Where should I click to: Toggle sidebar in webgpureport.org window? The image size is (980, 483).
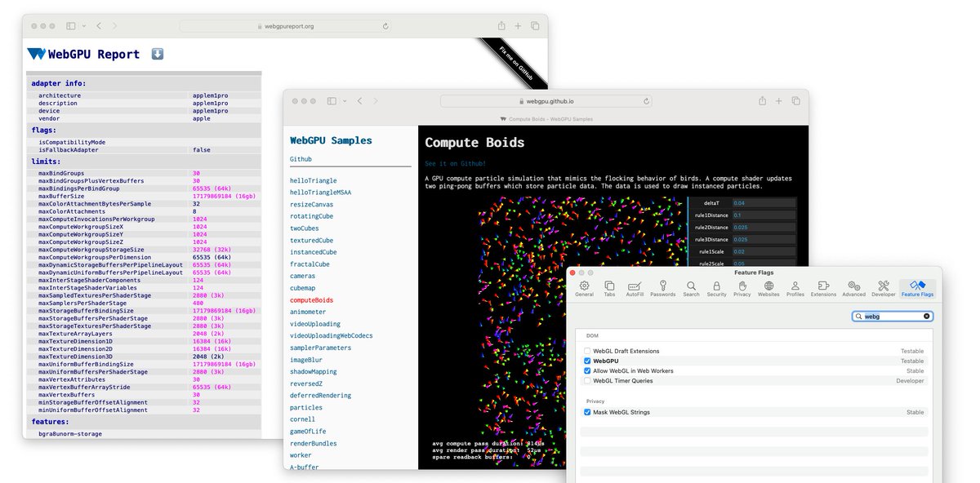(x=71, y=26)
